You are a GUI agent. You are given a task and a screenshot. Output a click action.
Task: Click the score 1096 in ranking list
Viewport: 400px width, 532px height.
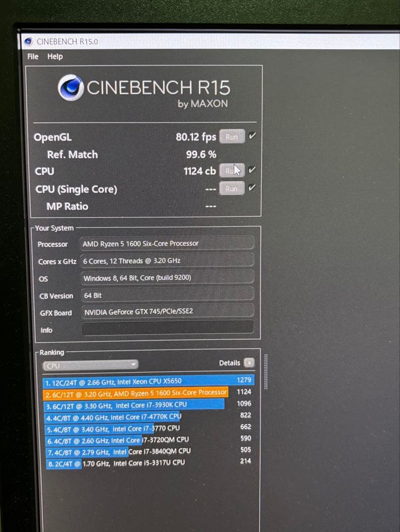pos(244,403)
